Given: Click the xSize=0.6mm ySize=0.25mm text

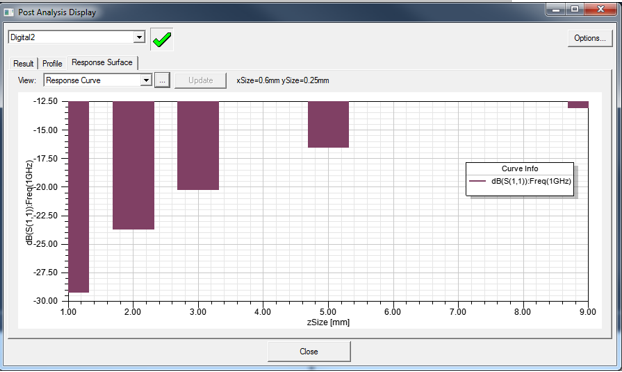Looking at the screenshot, I should 283,81.
